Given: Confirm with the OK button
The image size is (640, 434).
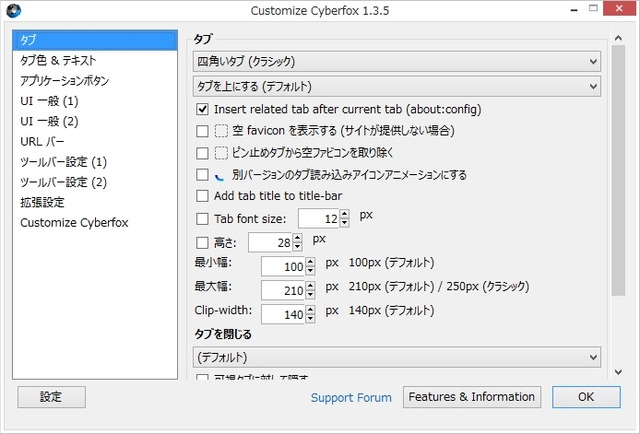Looking at the screenshot, I should (x=586, y=397).
